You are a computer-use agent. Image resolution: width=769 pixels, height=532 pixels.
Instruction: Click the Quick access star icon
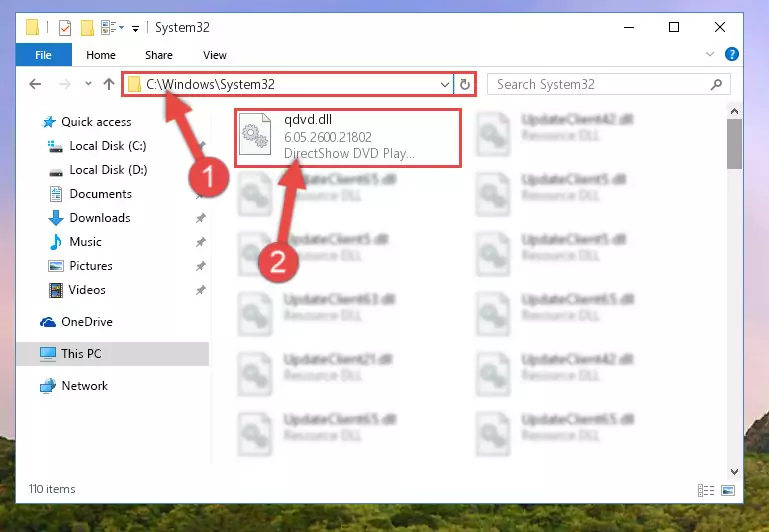click(x=49, y=122)
